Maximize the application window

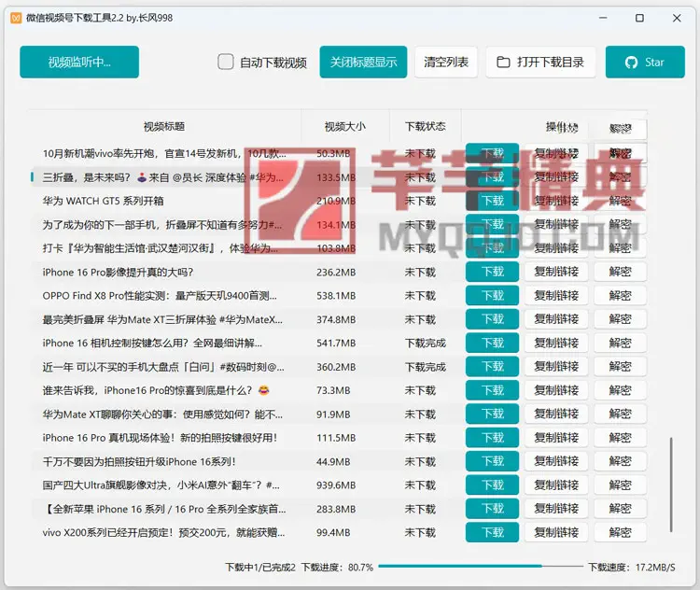[x=639, y=18]
